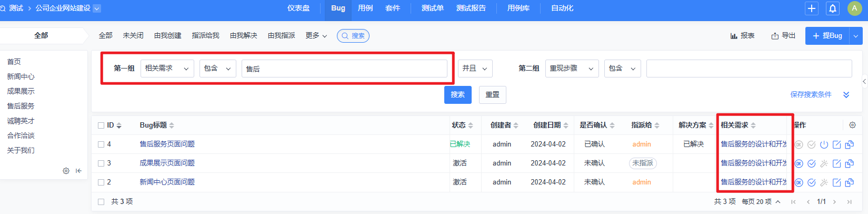Click the magic wand icon for bug 3

[x=824, y=163]
